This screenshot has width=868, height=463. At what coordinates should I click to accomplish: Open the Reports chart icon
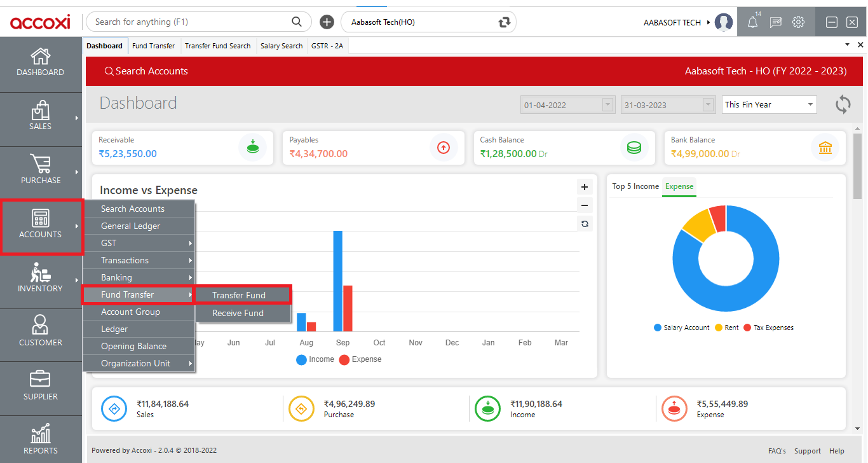pyautogui.click(x=41, y=434)
